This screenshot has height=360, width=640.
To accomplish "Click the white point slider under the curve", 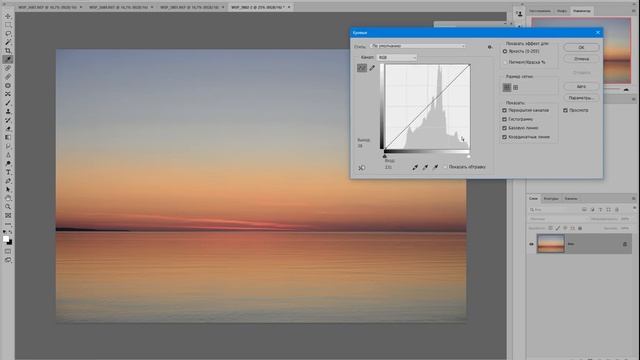I will (469, 156).
